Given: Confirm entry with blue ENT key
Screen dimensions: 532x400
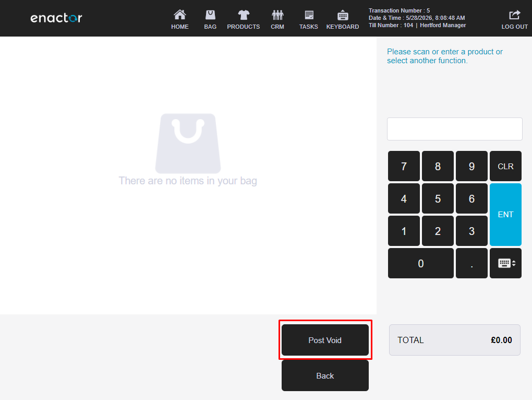Looking at the screenshot, I should [505, 215].
